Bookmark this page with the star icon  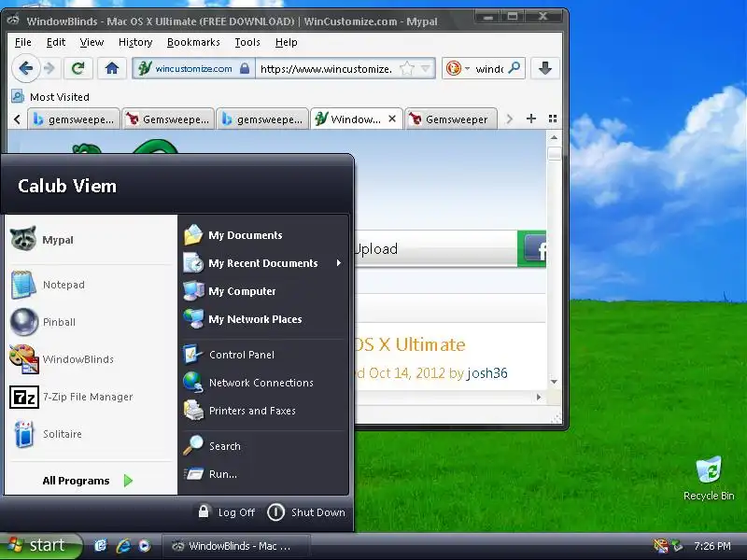(x=407, y=68)
